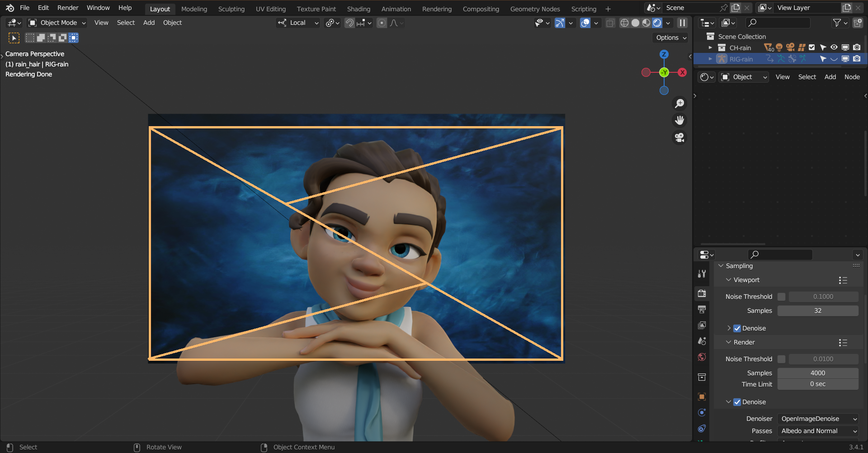
Task: Select the tweak select box tool
Action: [x=14, y=38]
